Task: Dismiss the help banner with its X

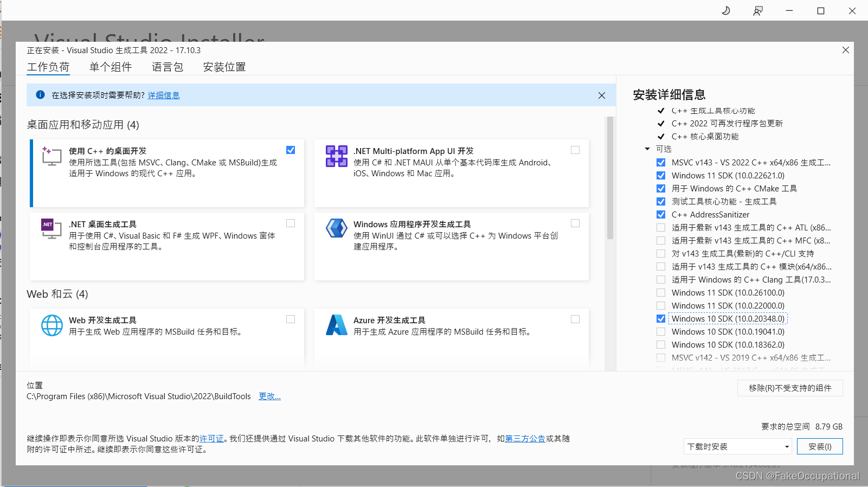Action: [602, 95]
